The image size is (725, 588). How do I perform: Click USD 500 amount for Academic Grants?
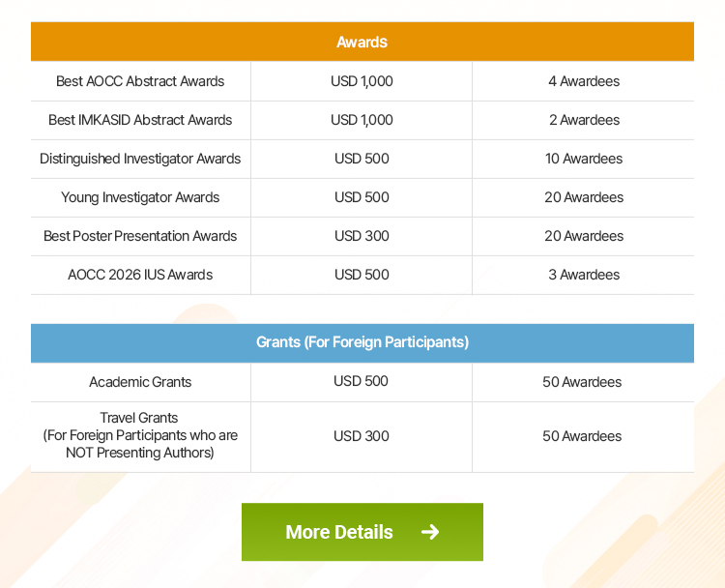362,381
